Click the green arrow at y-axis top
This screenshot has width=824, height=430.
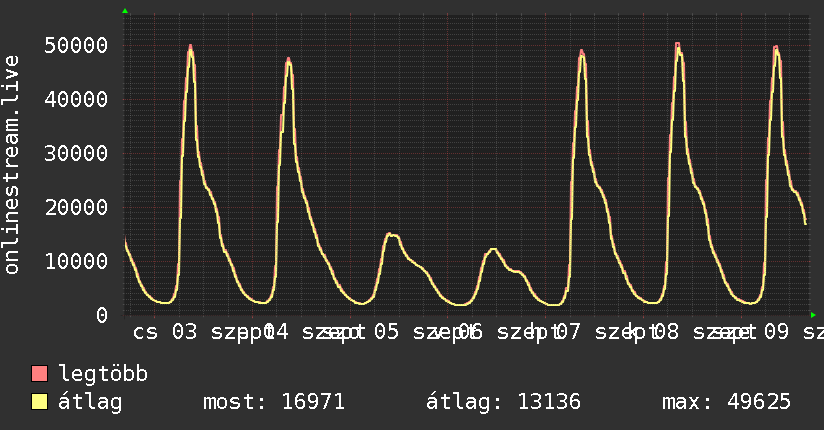point(125,11)
